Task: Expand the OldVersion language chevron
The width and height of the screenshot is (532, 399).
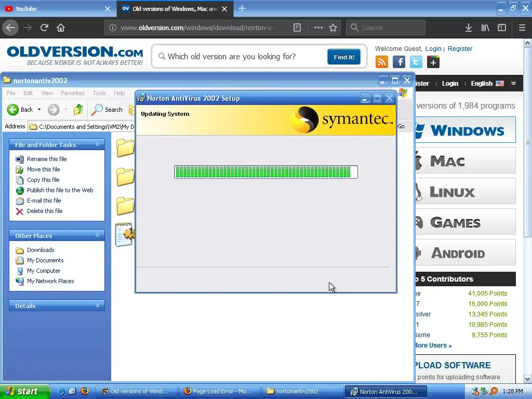Action: pos(514,83)
